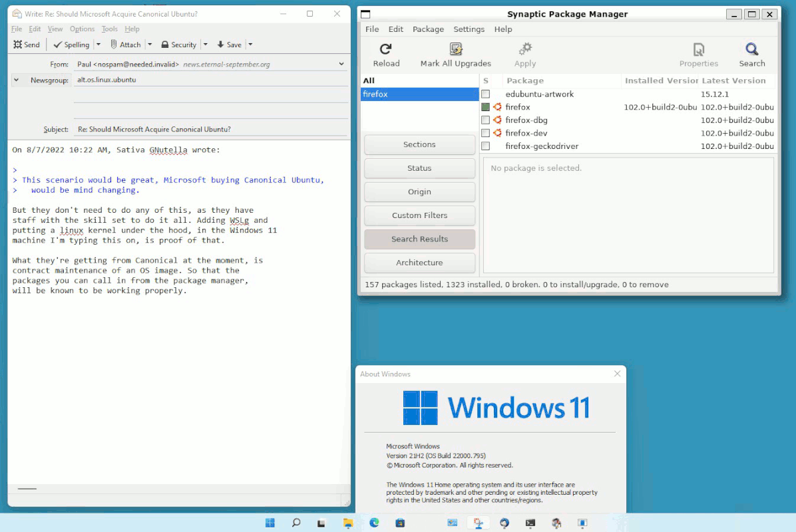Open the Settings menu in Synaptic
This screenshot has width=796, height=532.
pos(469,29)
